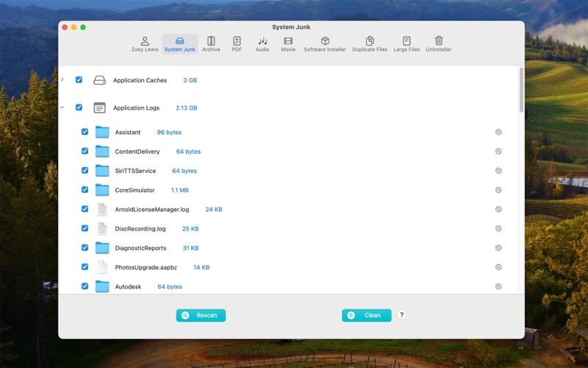Click the Clean button
This screenshot has width=588, height=368.
366,316
